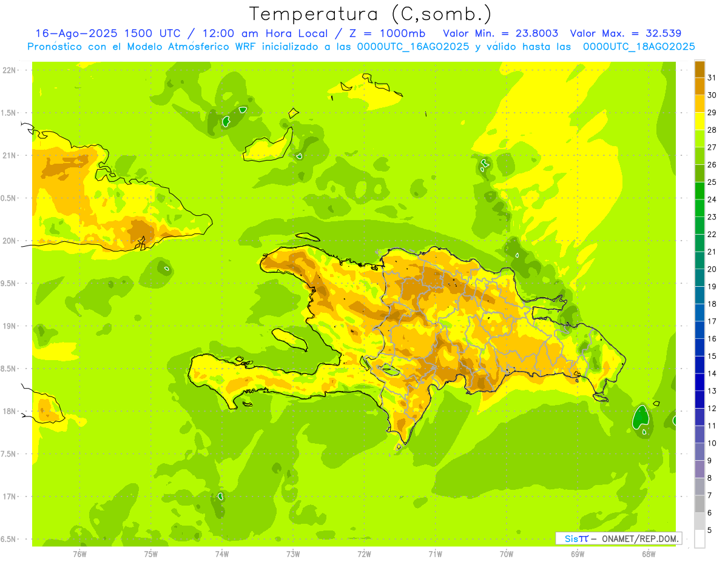This screenshot has height=562, width=728.
Task: Select the gray legend band between 6 and 7
Action: pyautogui.click(x=699, y=504)
